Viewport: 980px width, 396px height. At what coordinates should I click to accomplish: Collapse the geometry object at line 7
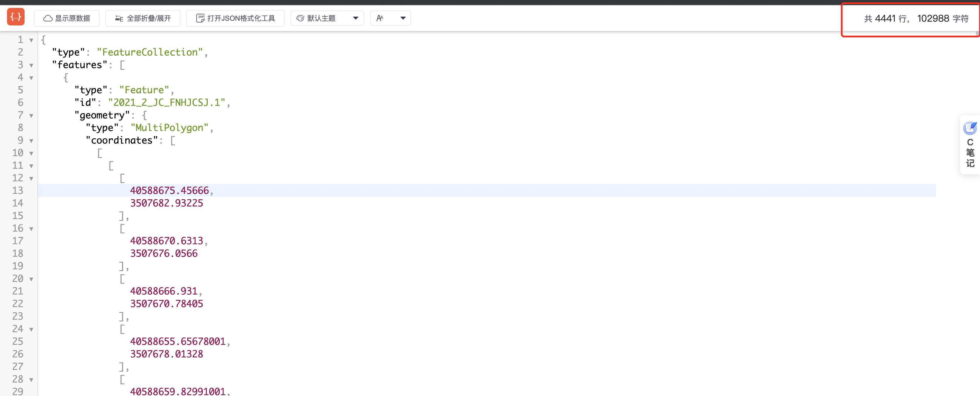click(31, 115)
